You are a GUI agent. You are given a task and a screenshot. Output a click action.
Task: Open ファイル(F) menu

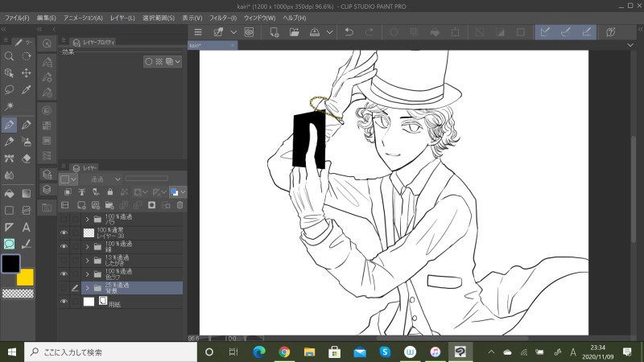[17, 18]
